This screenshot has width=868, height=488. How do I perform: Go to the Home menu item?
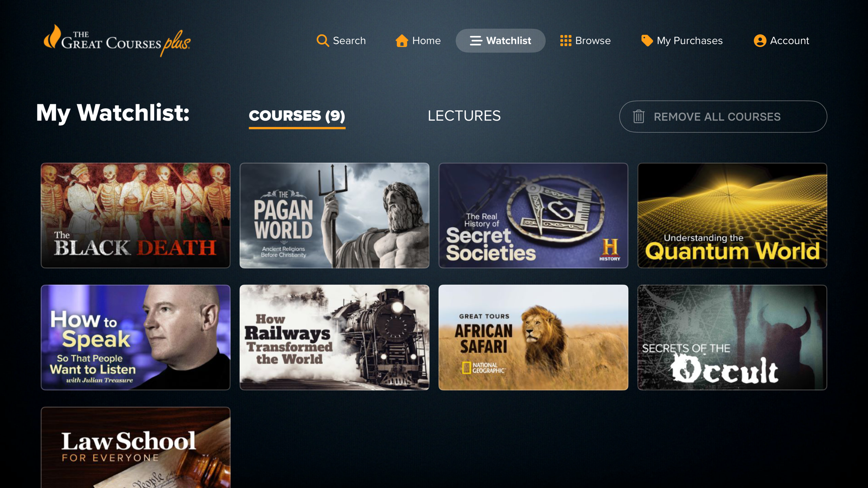click(418, 41)
